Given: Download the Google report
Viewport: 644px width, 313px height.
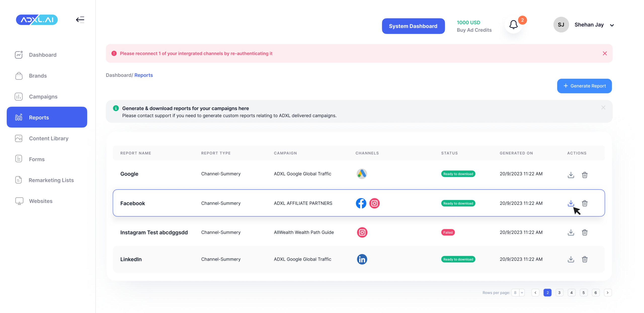Looking at the screenshot, I should click(x=571, y=175).
